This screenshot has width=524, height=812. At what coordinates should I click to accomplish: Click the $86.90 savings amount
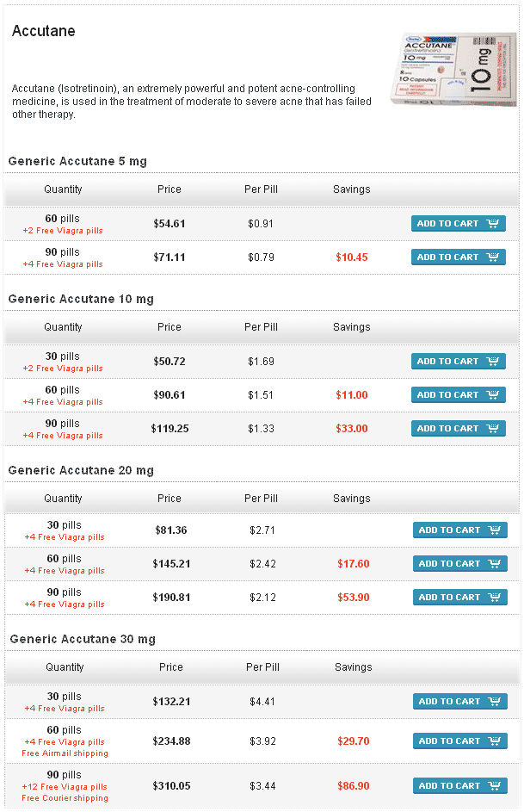354,786
